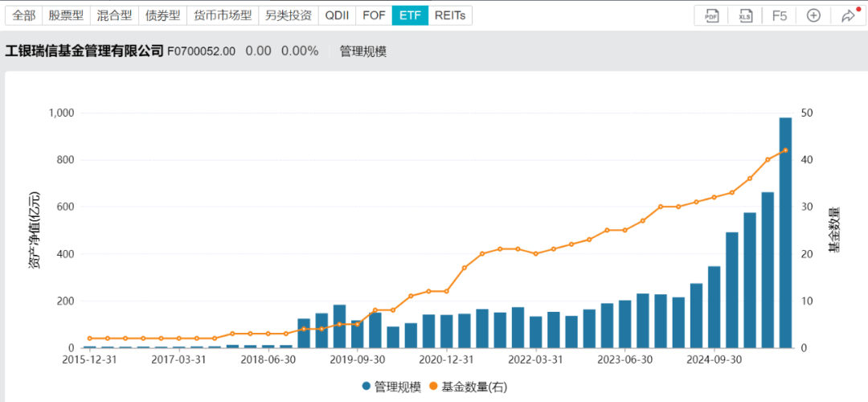Screen dimensions: 868x402
Task: Open the 混合型 fund tab
Action: pyautogui.click(x=114, y=15)
